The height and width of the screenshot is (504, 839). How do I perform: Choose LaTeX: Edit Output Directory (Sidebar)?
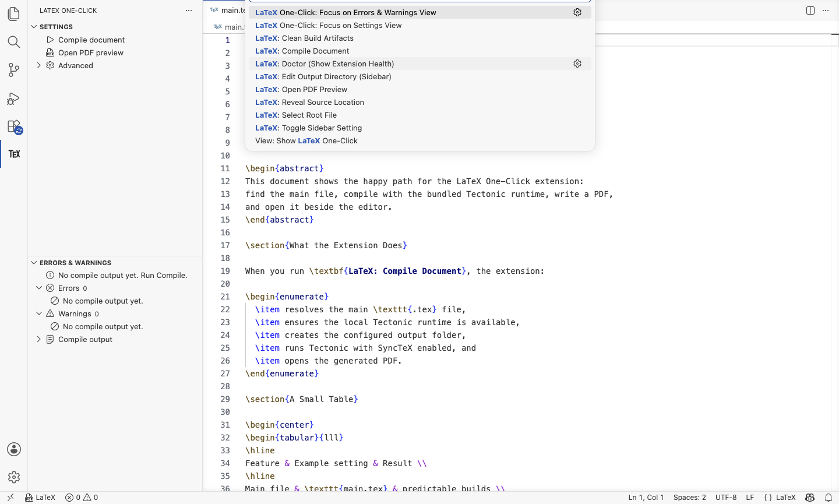click(420, 76)
